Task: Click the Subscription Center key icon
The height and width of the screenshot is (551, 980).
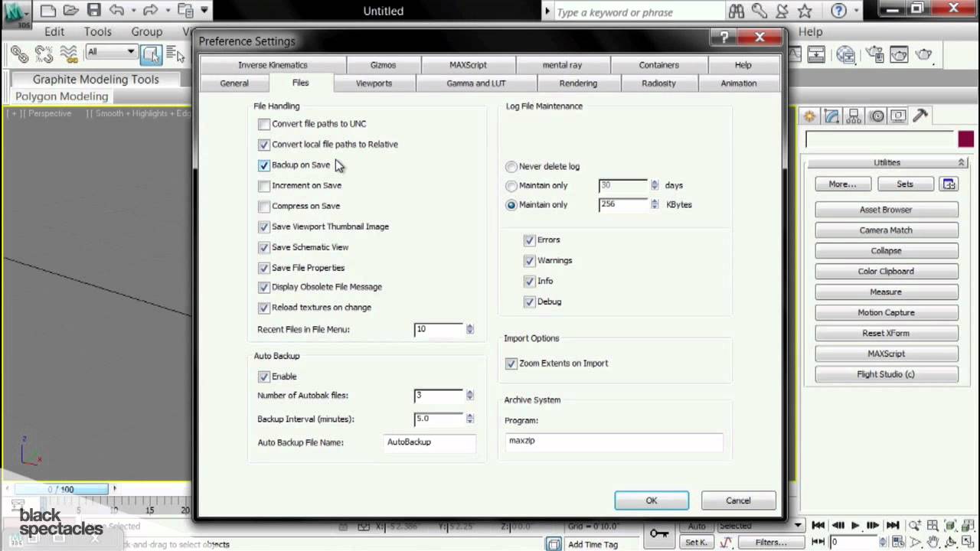Action: [x=759, y=11]
